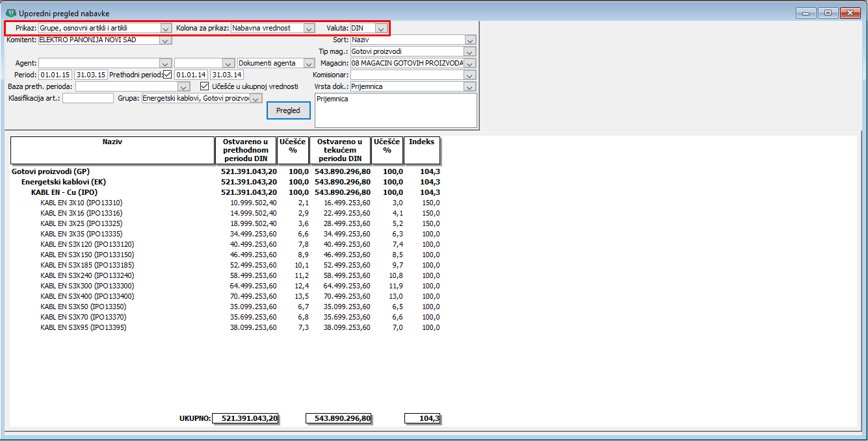868x441 pixels.
Task: Open the Prikaz dropdown
Action: tap(166, 29)
